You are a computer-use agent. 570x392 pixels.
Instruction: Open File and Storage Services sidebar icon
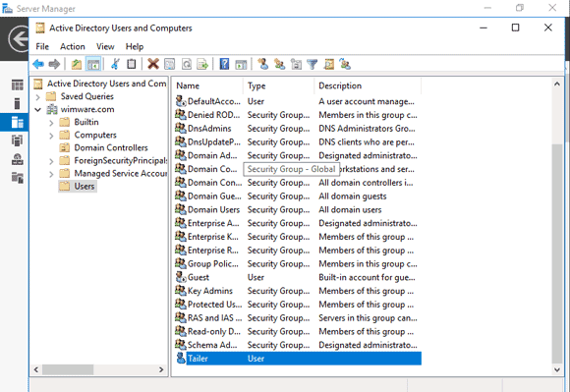coord(17,178)
